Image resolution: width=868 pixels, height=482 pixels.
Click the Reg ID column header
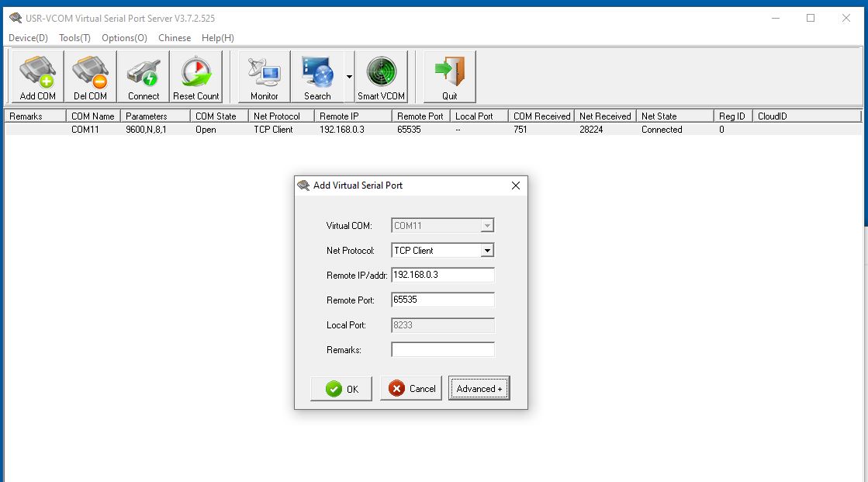(732, 116)
